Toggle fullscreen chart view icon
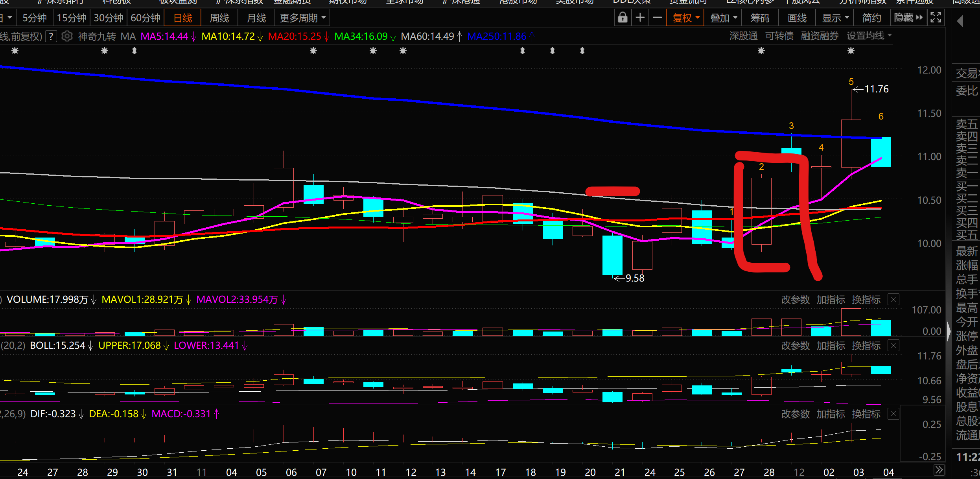 tap(936, 18)
